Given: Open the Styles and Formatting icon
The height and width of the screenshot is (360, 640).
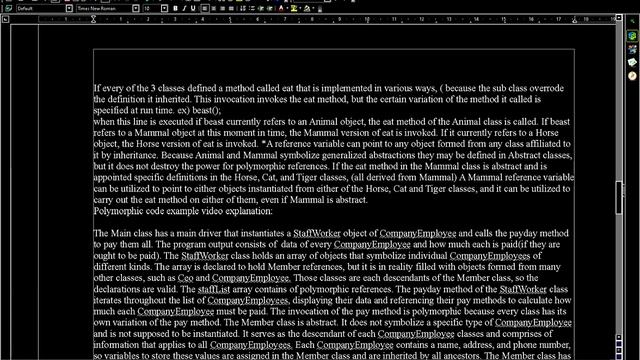Looking at the screenshot, I should [8, 8].
